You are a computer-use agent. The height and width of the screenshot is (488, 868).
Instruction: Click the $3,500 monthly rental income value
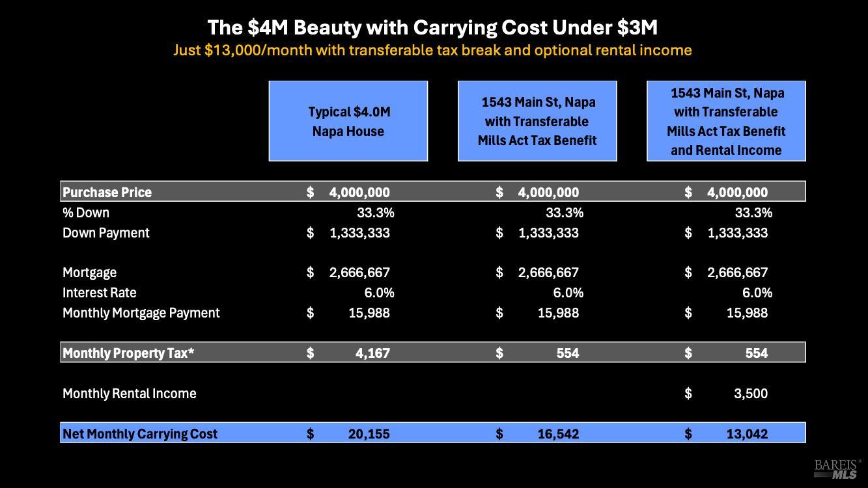tap(750, 394)
